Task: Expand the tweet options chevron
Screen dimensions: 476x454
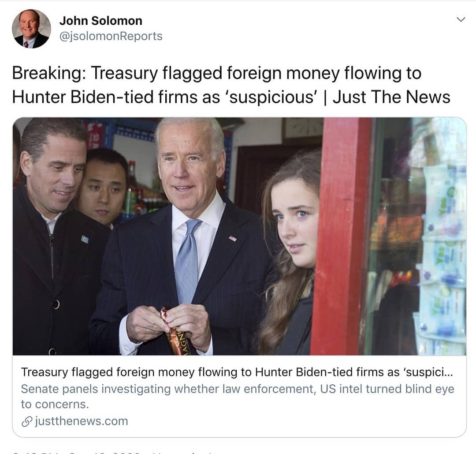Action: tap(461, 19)
